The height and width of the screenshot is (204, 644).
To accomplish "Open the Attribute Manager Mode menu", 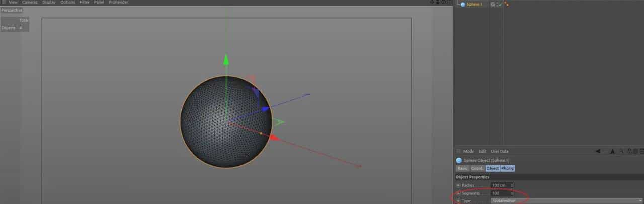I will point(469,151).
